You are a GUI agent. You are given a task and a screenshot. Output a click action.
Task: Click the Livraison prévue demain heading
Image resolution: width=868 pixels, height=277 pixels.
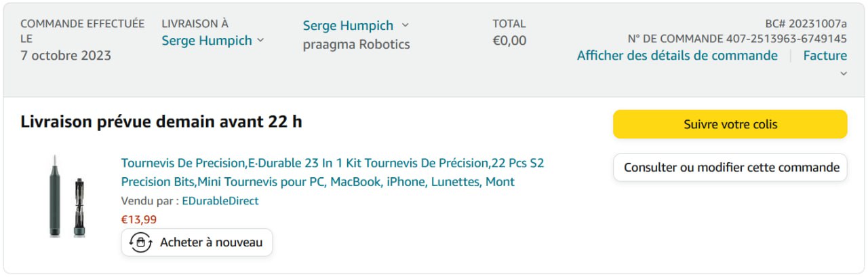161,122
